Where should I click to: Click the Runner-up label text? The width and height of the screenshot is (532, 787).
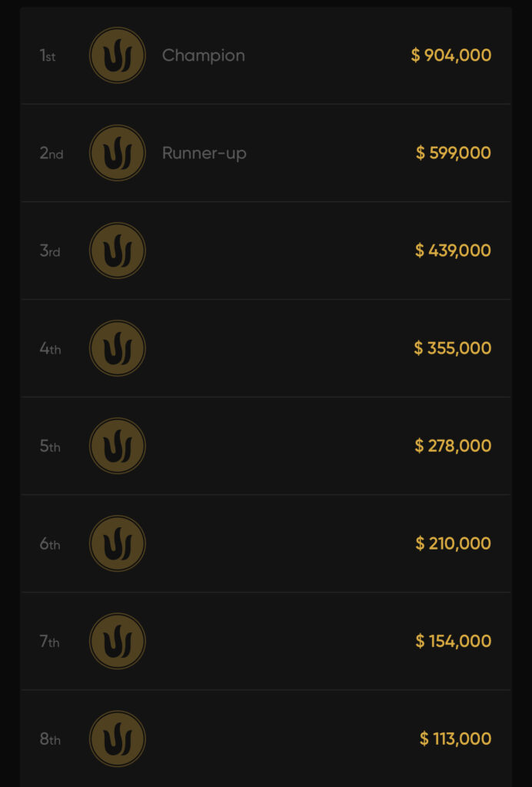[204, 153]
